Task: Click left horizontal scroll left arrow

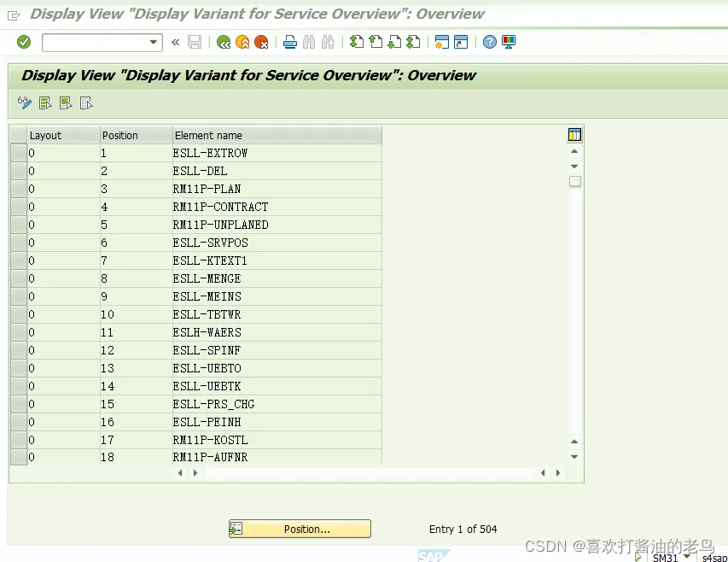Action: click(x=180, y=473)
